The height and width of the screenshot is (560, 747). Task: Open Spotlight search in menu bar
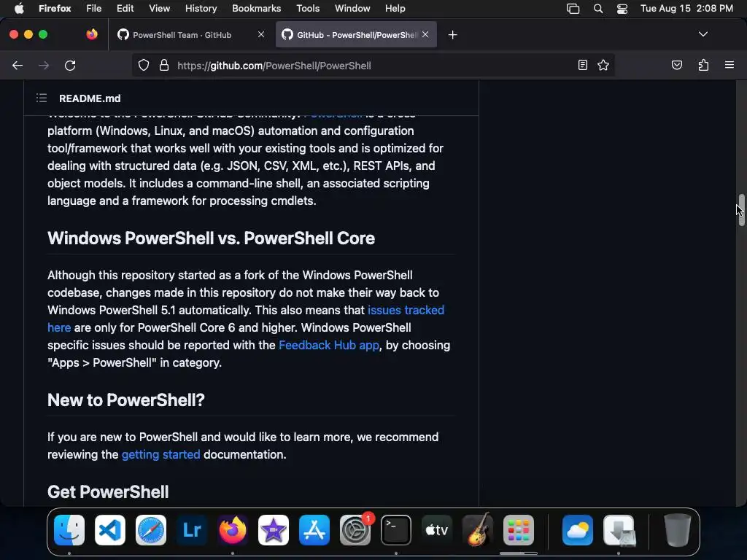point(598,8)
